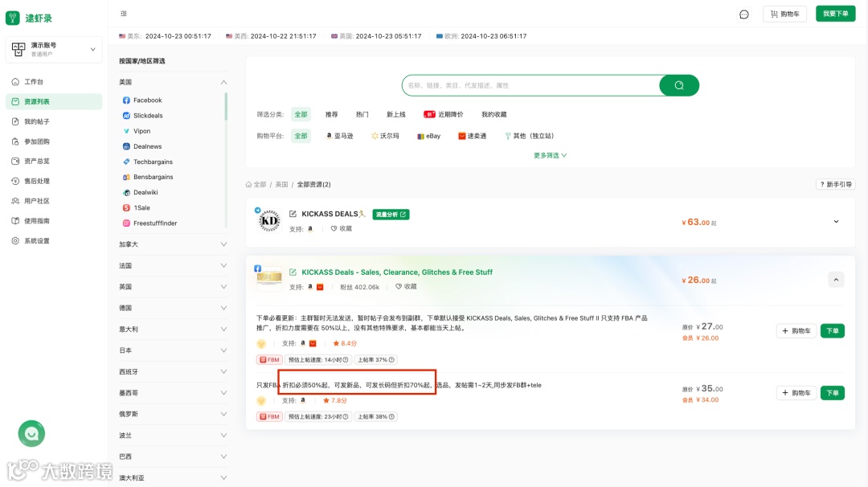Open the green customer service chat bubble
Viewport: 868px width, 487px height.
(x=31, y=433)
